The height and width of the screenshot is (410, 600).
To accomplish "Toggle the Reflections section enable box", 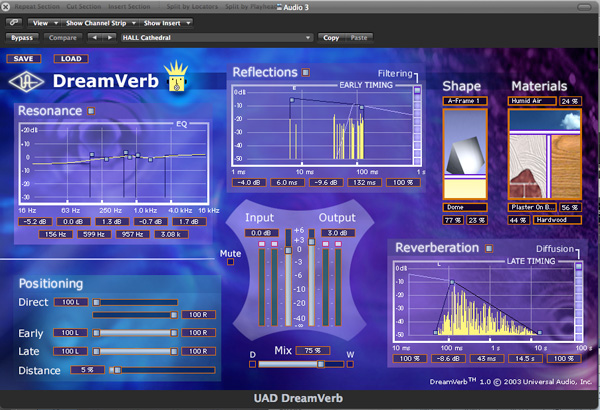I will tap(305, 72).
